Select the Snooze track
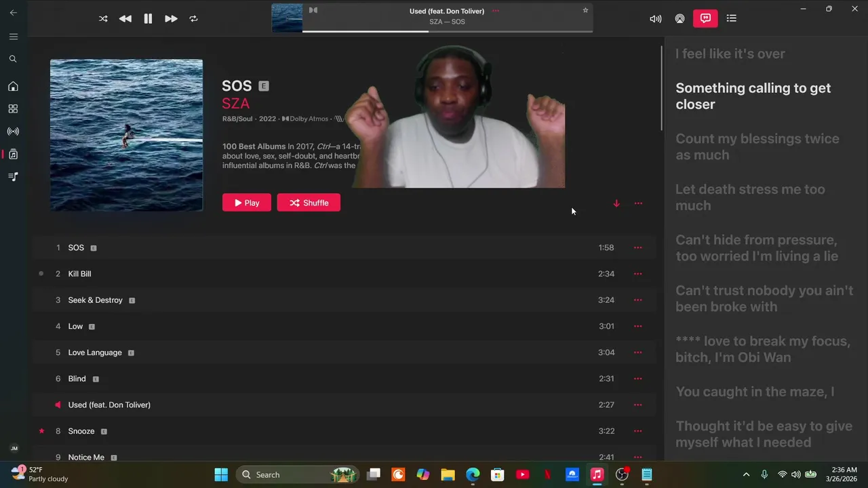 pyautogui.click(x=344, y=431)
